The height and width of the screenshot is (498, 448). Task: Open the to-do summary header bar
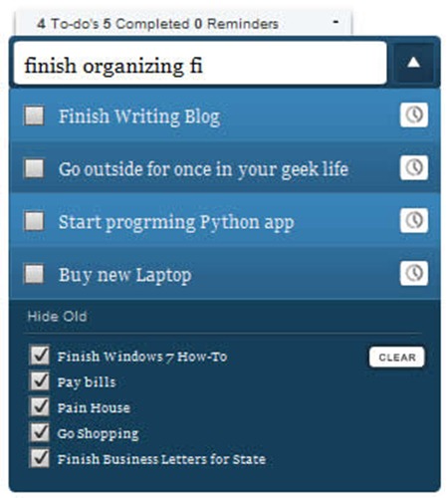(x=183, y=23)
